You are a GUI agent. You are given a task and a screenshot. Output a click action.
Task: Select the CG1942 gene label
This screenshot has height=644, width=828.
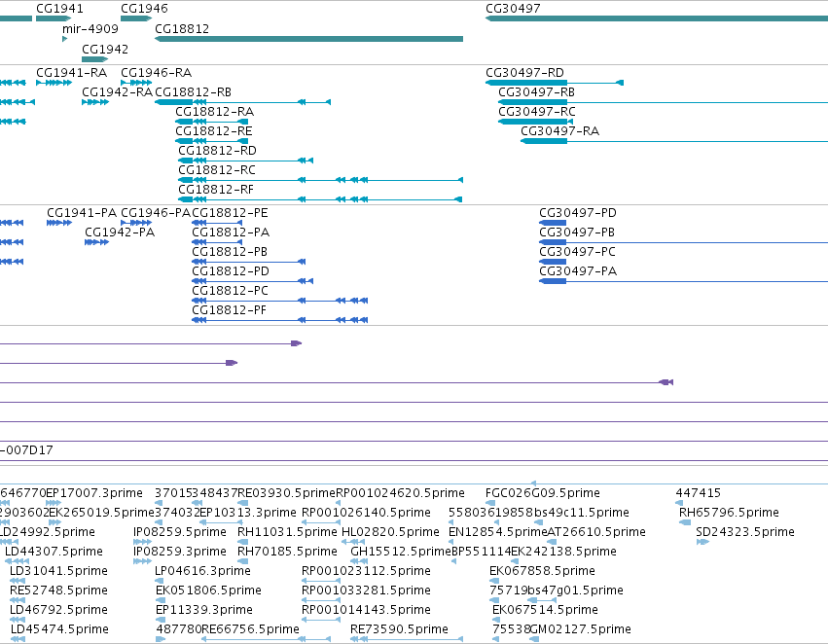pos(105,49)
